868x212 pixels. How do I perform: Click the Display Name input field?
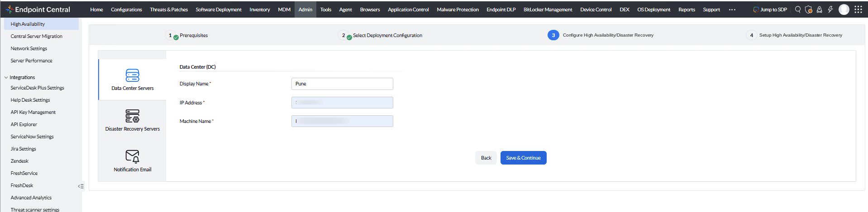[x=342, y=84]
